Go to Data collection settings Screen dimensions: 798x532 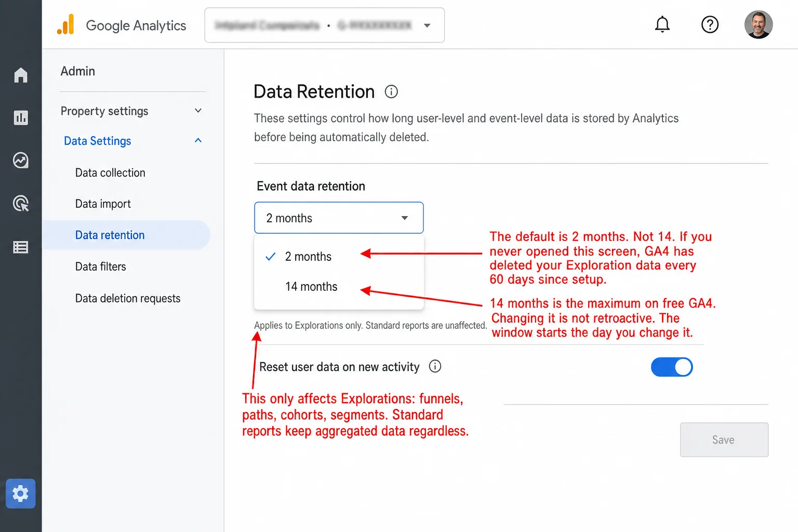click(110, 172)
